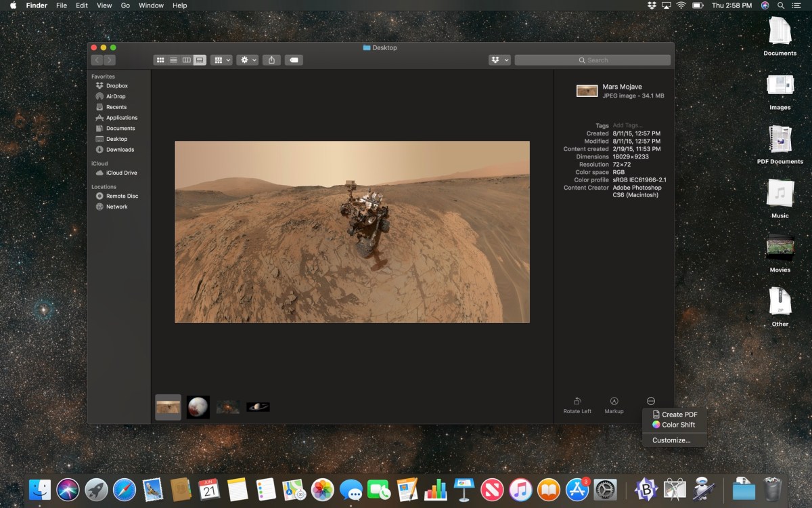The height and width of the screenshot is (508, 812).
Task: Click the Rotate Left quick action
Action: [x=577, y=405]
